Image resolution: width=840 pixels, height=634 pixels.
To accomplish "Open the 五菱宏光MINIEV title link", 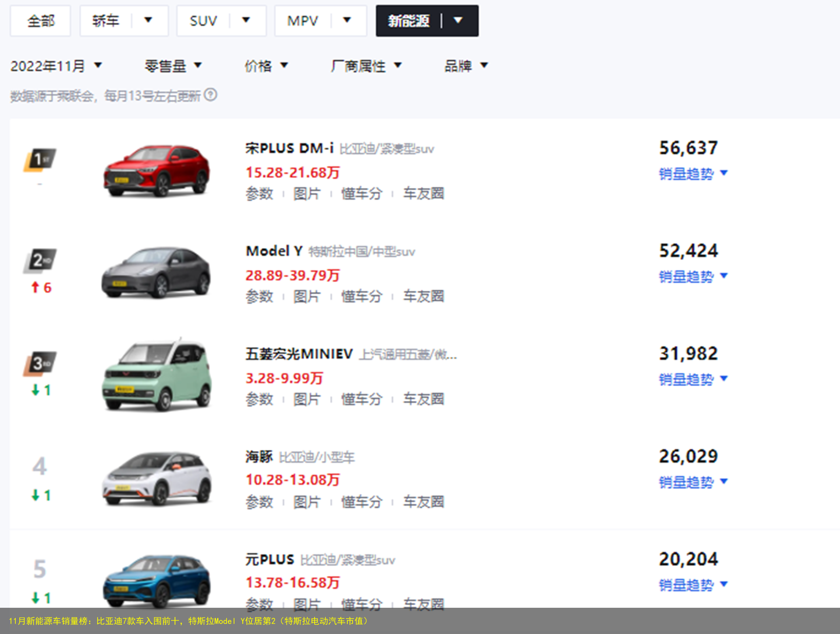I will tap(299, 354).
